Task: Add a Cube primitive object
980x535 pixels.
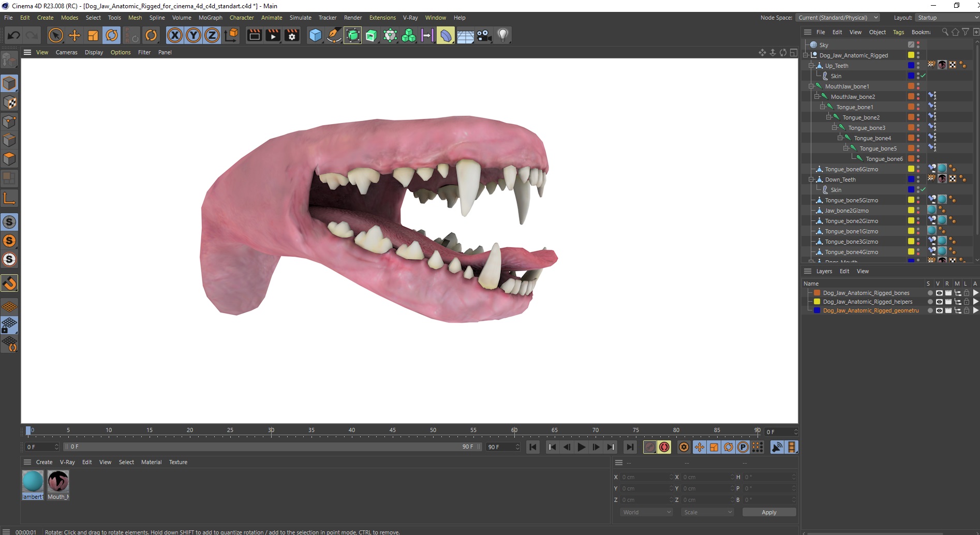Action: pyautogui.click(x=315, y=35)
